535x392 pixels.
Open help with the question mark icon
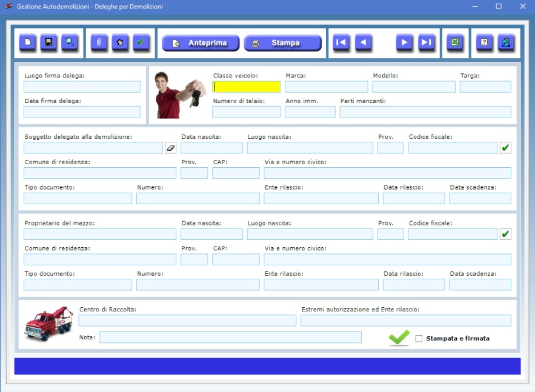[485, 42]
